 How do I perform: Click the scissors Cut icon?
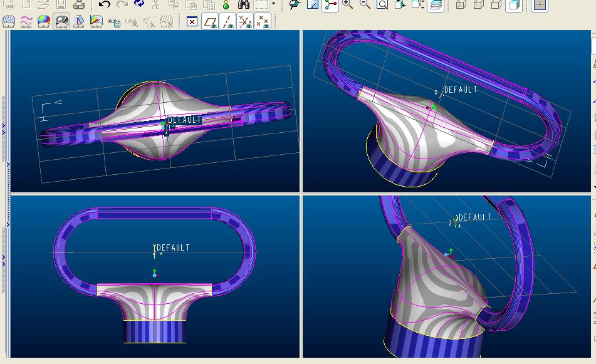(x=155, y=4)
